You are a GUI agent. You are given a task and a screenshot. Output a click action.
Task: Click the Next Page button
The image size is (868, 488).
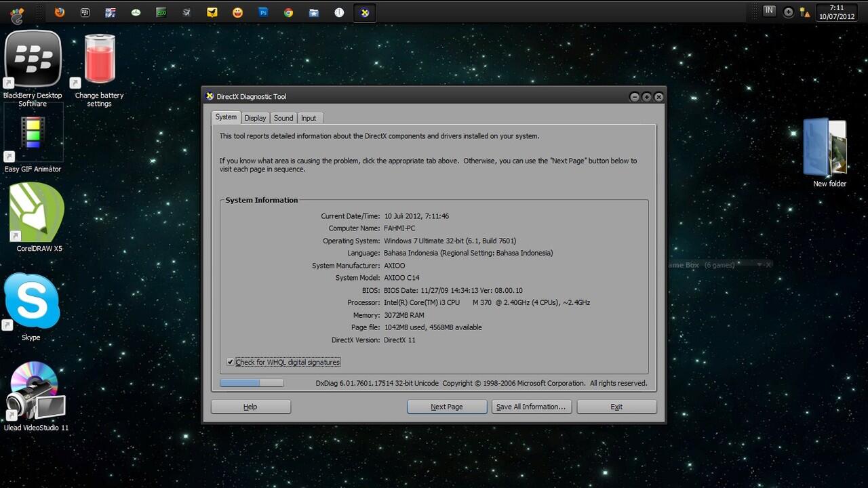tap(447, 407)
